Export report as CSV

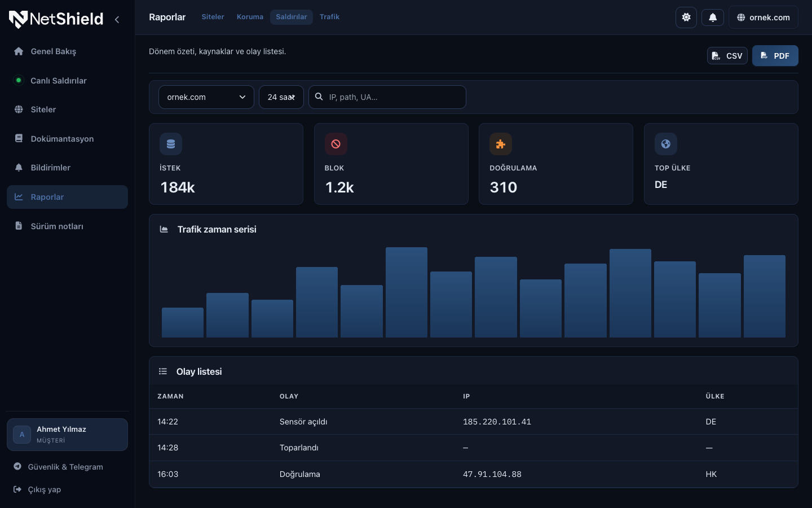point(727,56)
